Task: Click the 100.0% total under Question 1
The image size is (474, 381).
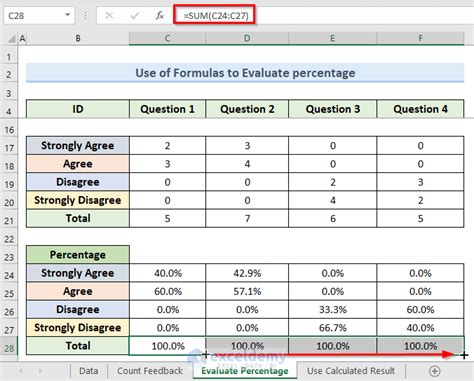Action: (x=168, y=346)
